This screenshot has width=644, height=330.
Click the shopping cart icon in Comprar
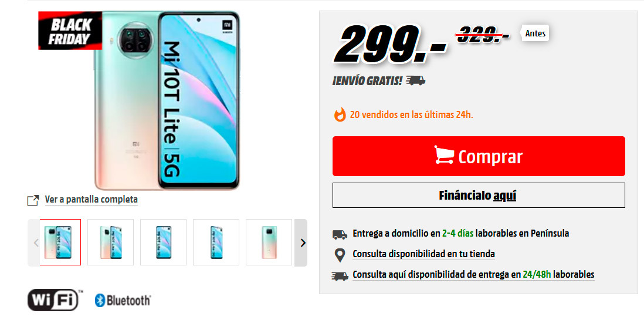pyautogui.click(x=444, y=156)
